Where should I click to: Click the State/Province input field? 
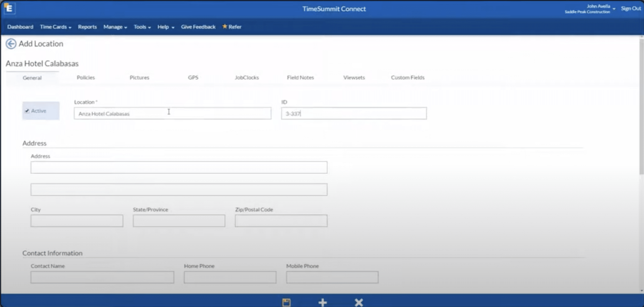pyautogui.click(x=179, y=221)
